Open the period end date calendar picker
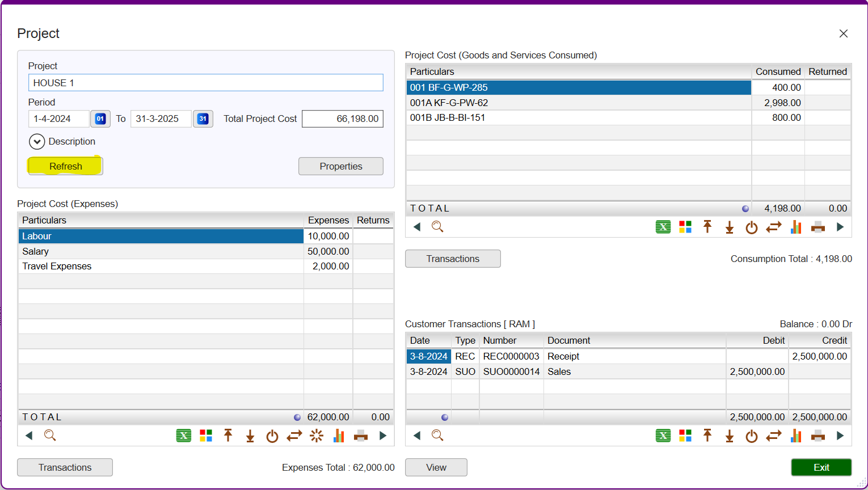This screenshot has width=868, height=490. 203,119
